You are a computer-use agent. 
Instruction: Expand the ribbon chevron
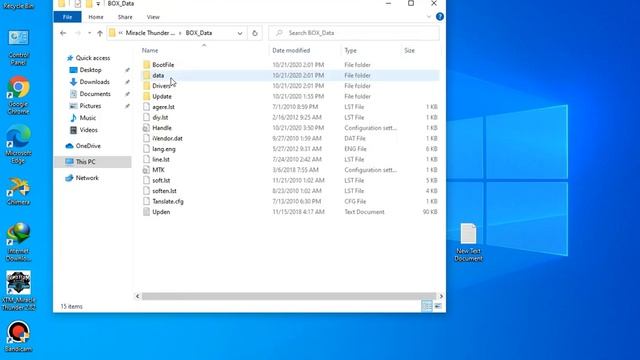coord(429,17)
